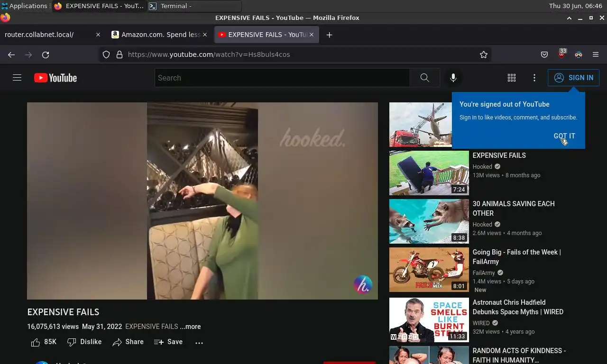Open 30 ANIMALS SAVING EACH OTHER title

514,209
